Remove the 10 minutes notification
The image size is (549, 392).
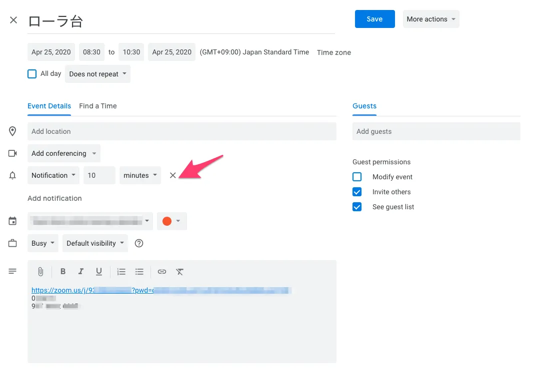tap(172, 175)
